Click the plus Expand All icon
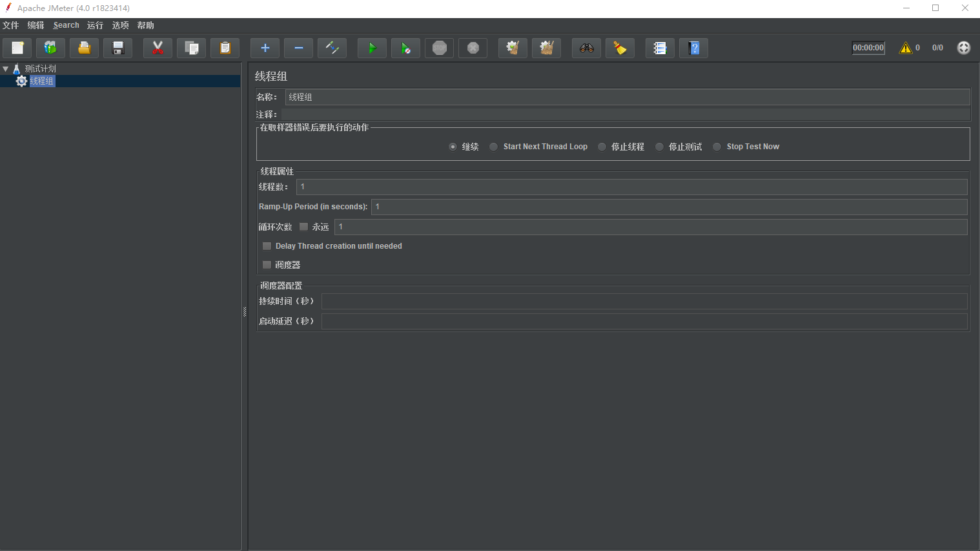Viewport: 980px width, 551px height. coord(265,48)
